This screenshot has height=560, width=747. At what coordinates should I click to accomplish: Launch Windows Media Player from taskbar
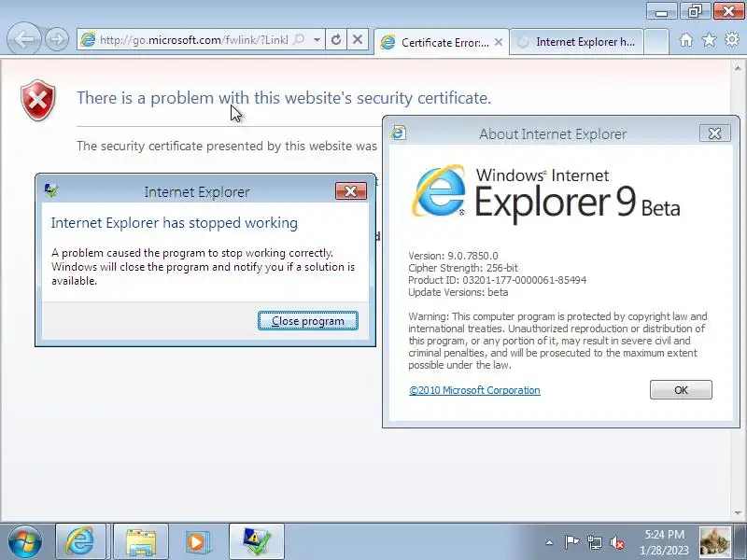coord(197,542)
